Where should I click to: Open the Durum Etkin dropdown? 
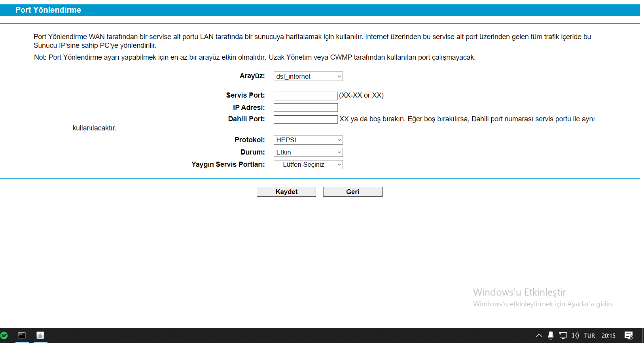point(308,152)
